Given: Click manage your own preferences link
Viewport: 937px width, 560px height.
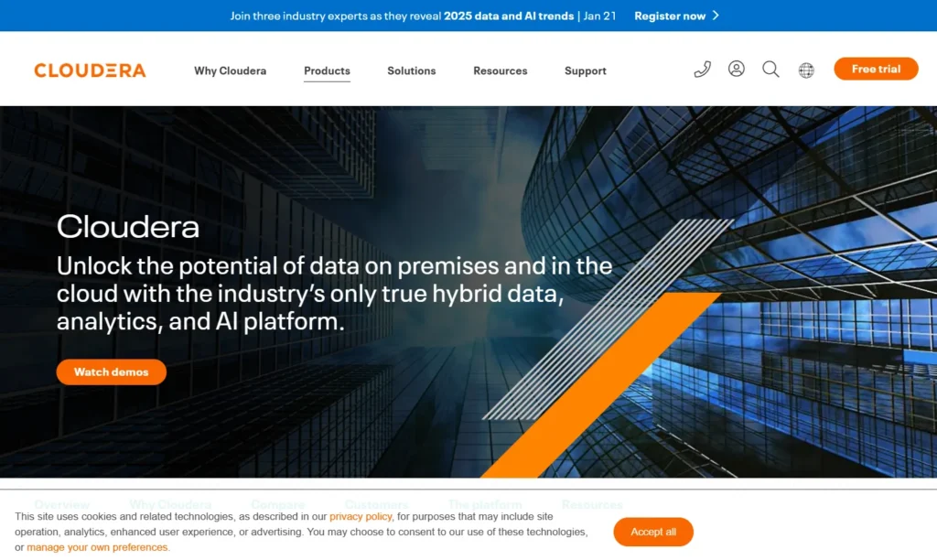Looking at the screenshot, I should tap(98, 547).
